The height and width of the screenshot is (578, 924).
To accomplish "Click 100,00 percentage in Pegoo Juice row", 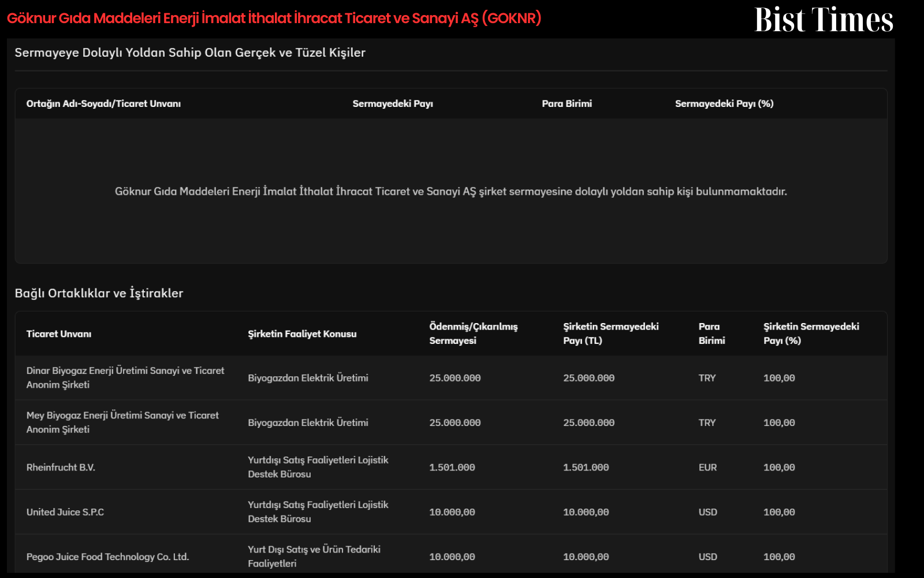I will [779, 557].
